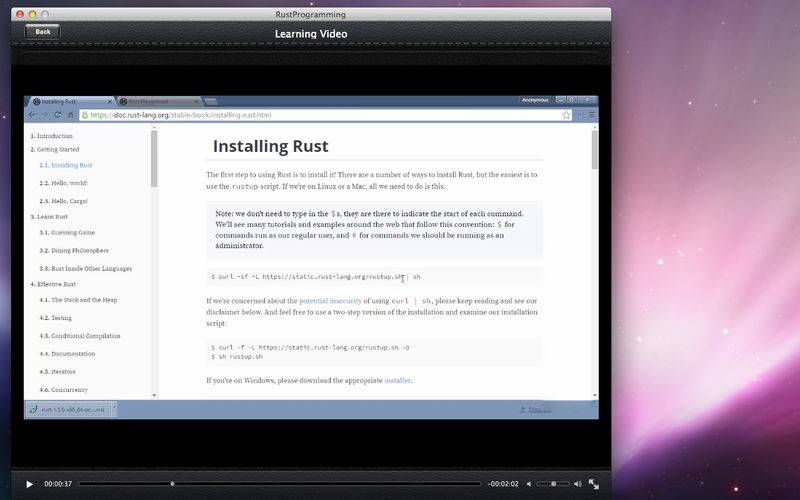
Task: Open 4.1. The Stack and the Heap
Action: tap(78, 300)
